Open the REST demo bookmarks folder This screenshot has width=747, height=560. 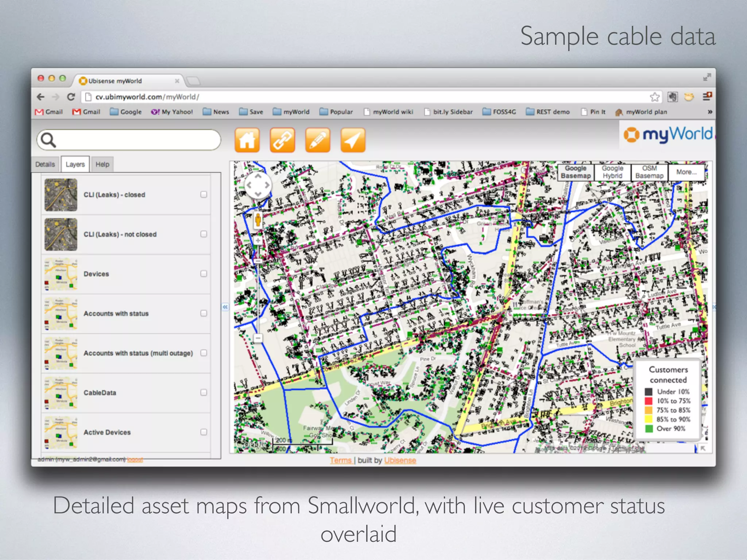(x=547, y=112)
